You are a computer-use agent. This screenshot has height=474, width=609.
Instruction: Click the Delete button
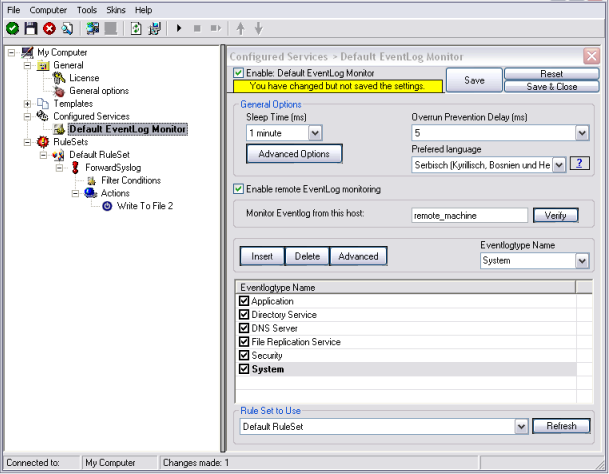pyautogui.click(x=307, y=256)
